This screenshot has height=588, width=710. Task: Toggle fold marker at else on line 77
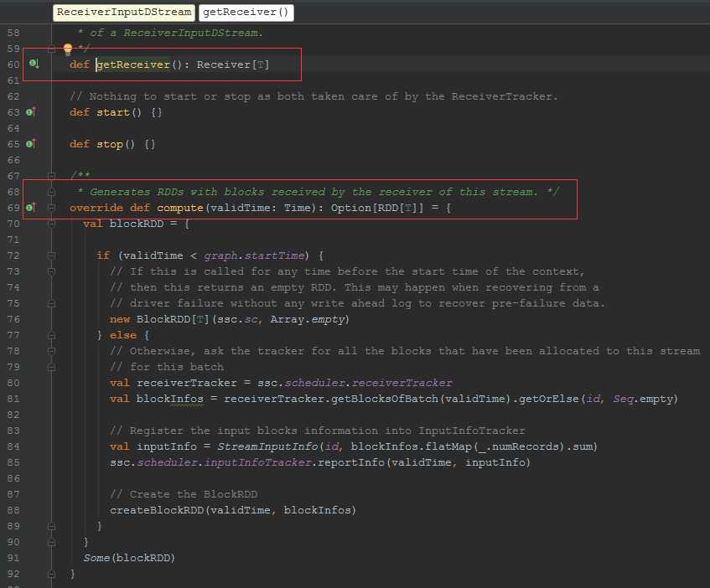click(51, 335)
